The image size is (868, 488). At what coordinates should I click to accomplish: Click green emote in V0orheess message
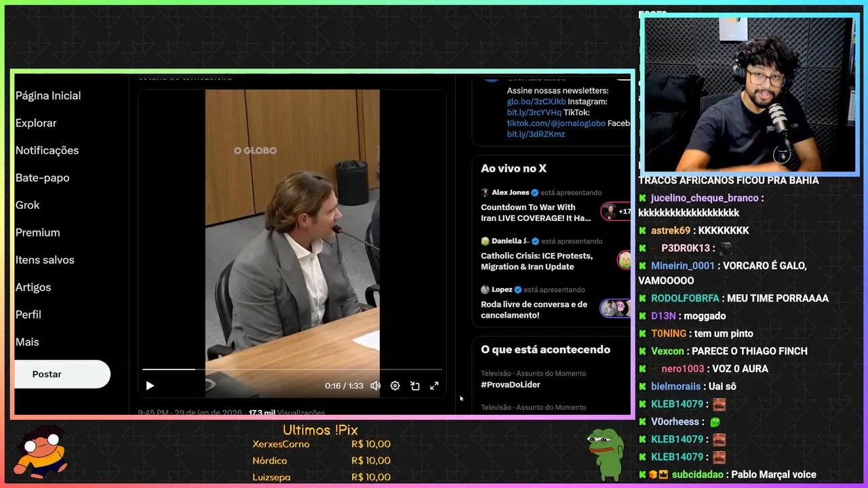click(x=715, y=422)
